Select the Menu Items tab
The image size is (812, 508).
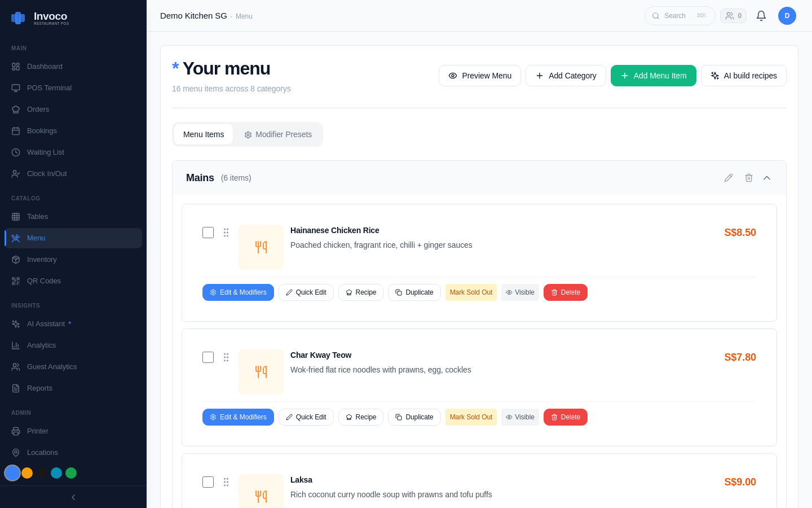(204, 134)
